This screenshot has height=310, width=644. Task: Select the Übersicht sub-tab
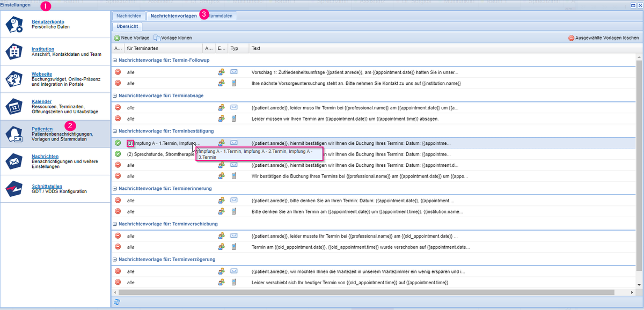click(127, 26)
